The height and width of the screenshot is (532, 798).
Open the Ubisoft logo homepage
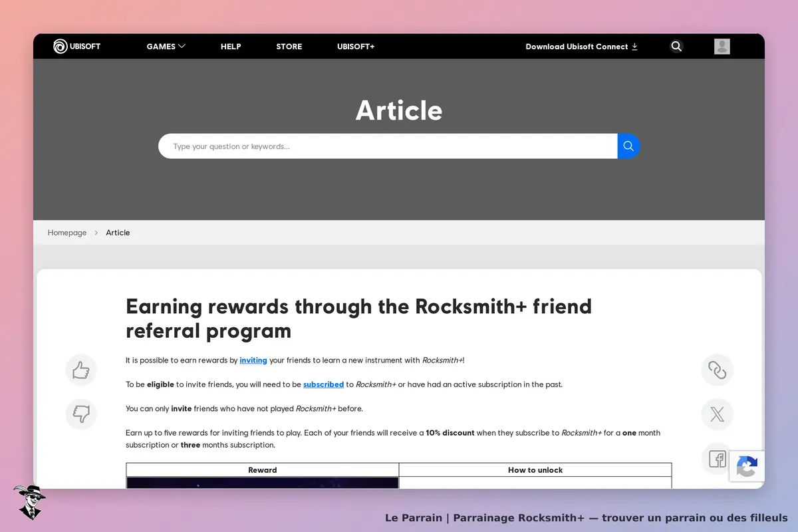pos(77,47)
